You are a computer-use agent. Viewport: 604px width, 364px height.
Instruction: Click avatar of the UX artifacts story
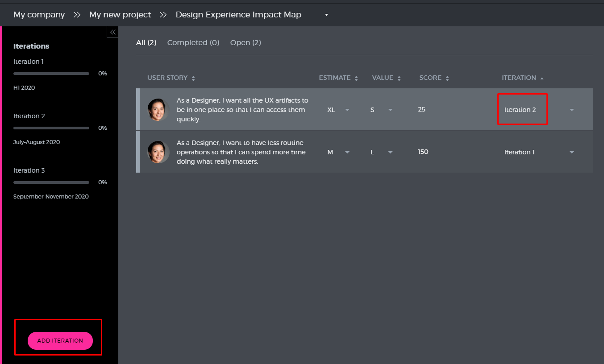pos(158,110)
